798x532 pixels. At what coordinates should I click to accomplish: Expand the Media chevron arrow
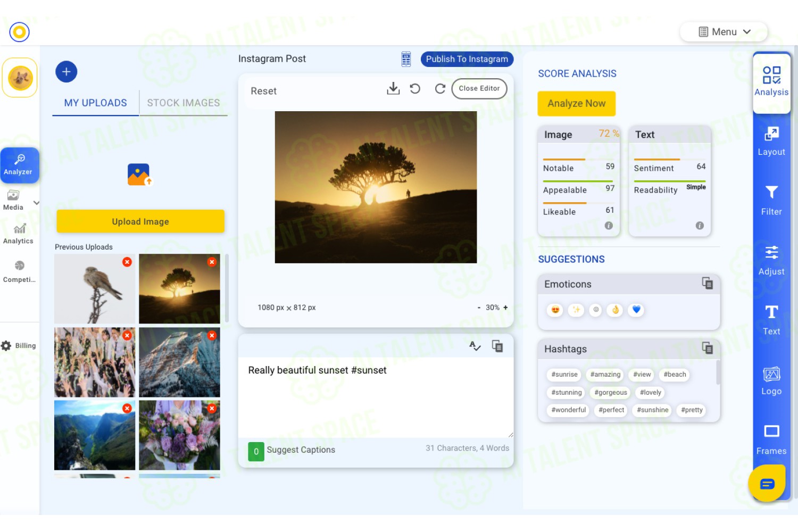pos(36,203)
